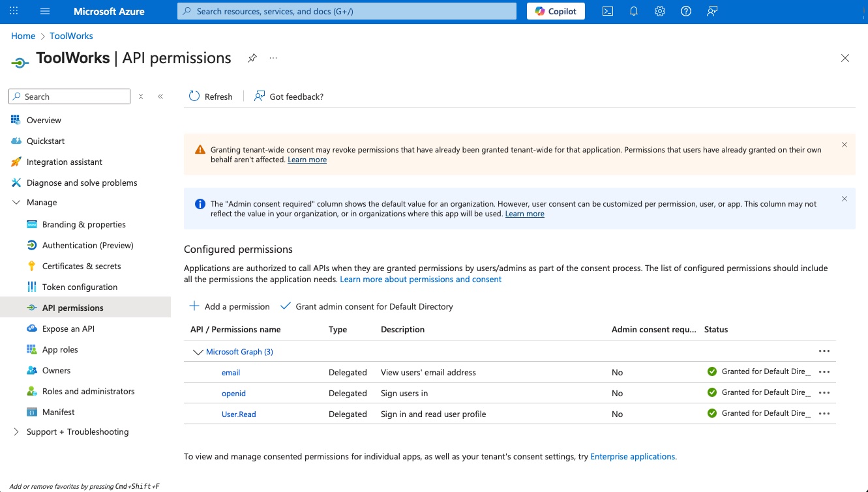
Task: Open the portal settings gear
Action: pyautogui.click(x=659, y=11)
